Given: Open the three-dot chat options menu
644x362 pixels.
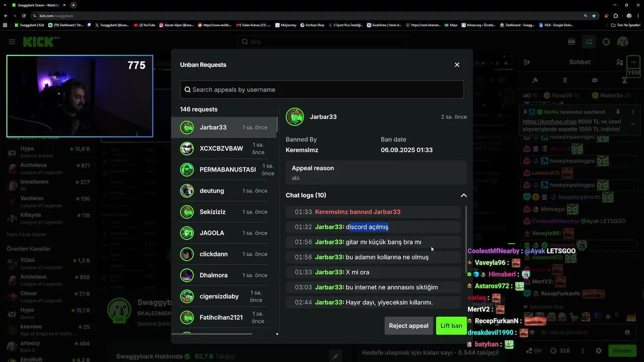Looking at the screenshot, I should pyautogui.click(x=633, y=62).
